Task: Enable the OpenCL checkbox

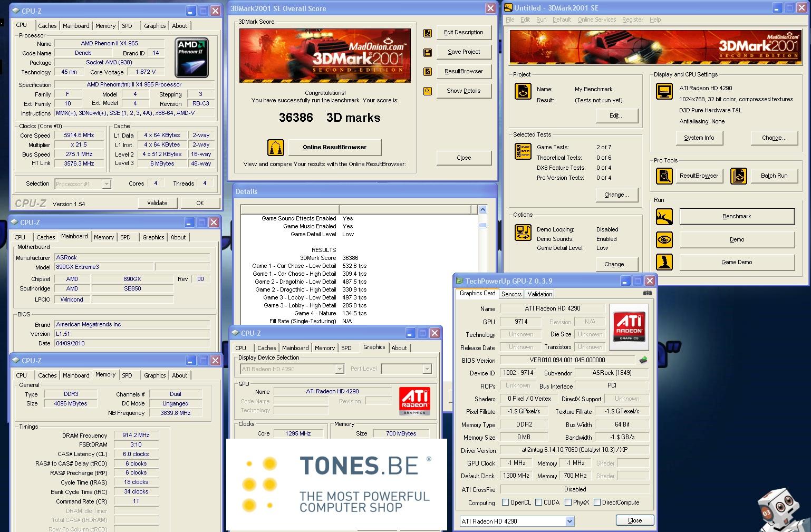Action: point(506,502)
